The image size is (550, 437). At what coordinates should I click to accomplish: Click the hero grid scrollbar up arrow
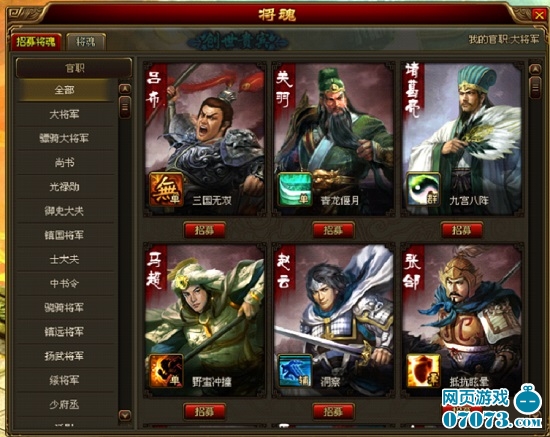tap(535, 69)
